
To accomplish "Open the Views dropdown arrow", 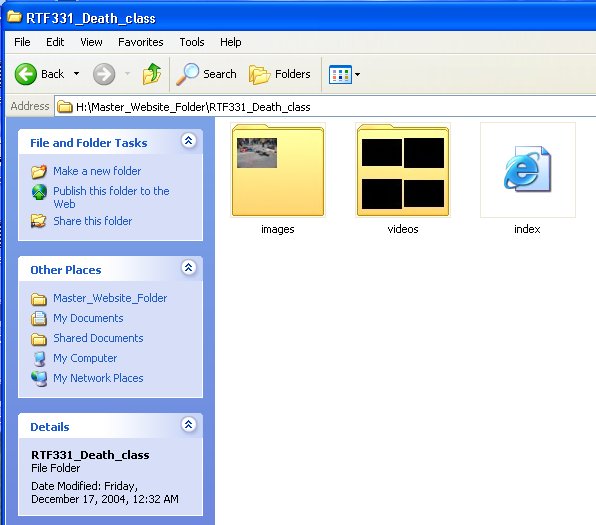I will click(357, 74).
